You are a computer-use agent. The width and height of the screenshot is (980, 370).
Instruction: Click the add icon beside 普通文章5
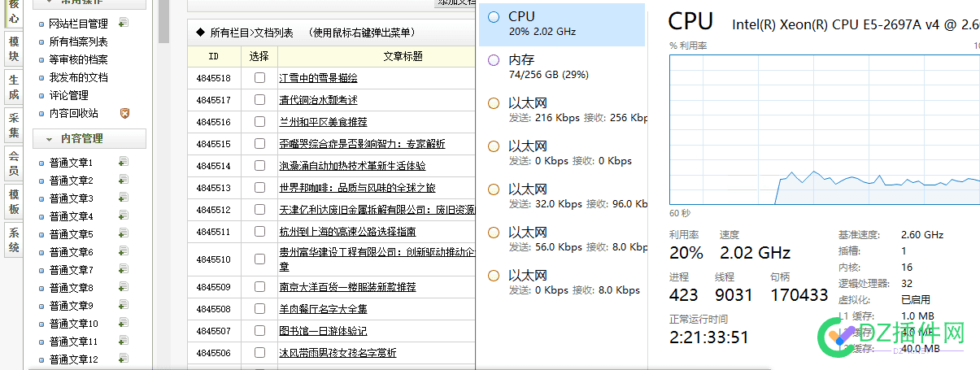[124, 233]
